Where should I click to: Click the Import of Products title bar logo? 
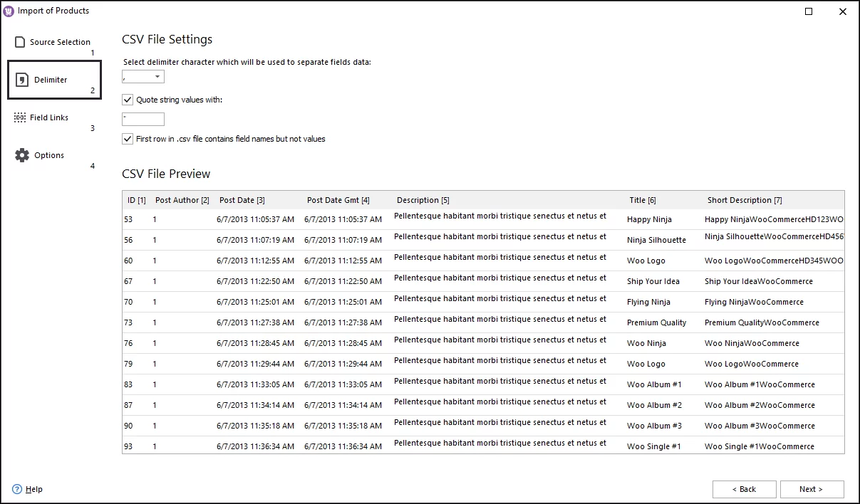pos(10,11)
